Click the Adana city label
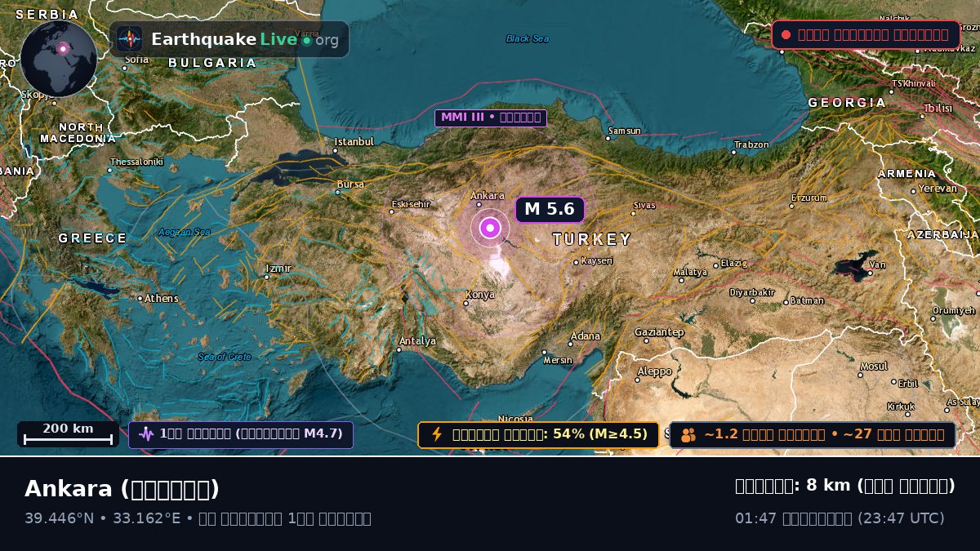Image resolution: width=980 pixels, height=551 pixels. click(586, 336)
